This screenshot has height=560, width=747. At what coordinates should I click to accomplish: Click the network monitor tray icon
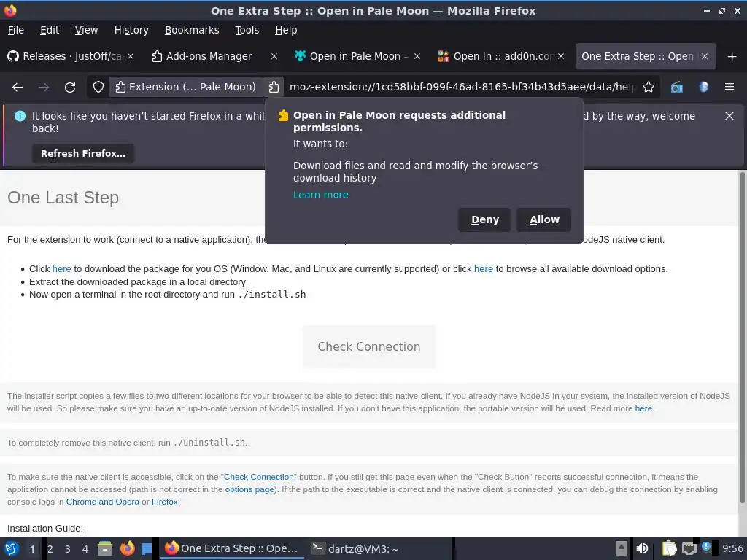point(689,548)
